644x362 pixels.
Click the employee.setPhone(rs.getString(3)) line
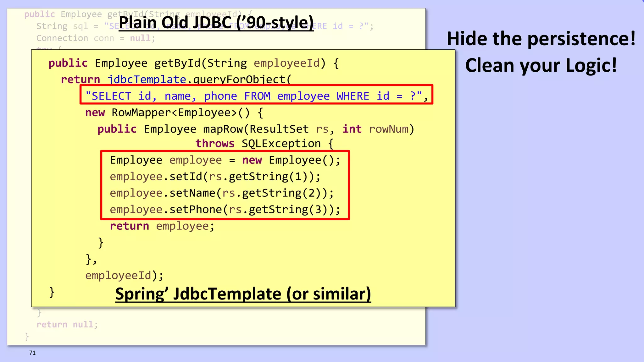pos(225,209)
